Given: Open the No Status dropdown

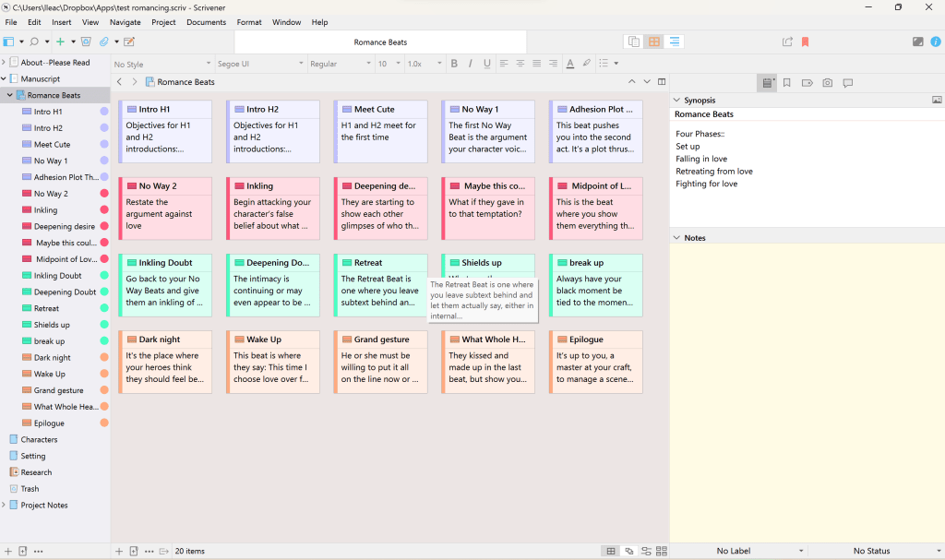Looking at the screenshot, I should click(871, 551).
